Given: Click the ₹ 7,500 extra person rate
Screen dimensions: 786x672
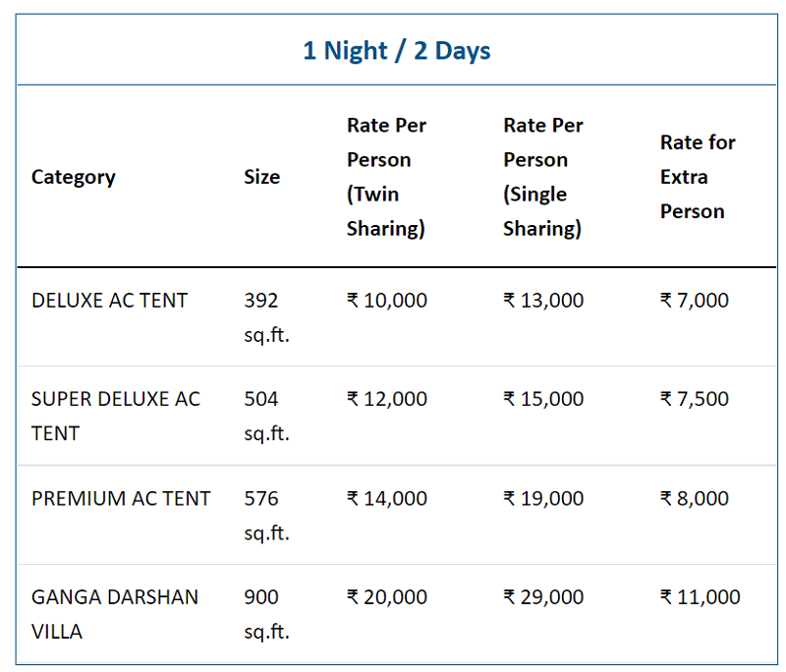Looking at the screenshot, I should coord(695,399).
